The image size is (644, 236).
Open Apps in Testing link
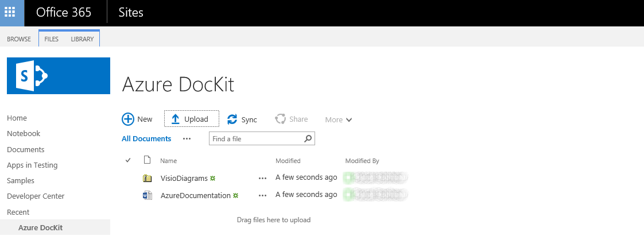pos(32,165)
